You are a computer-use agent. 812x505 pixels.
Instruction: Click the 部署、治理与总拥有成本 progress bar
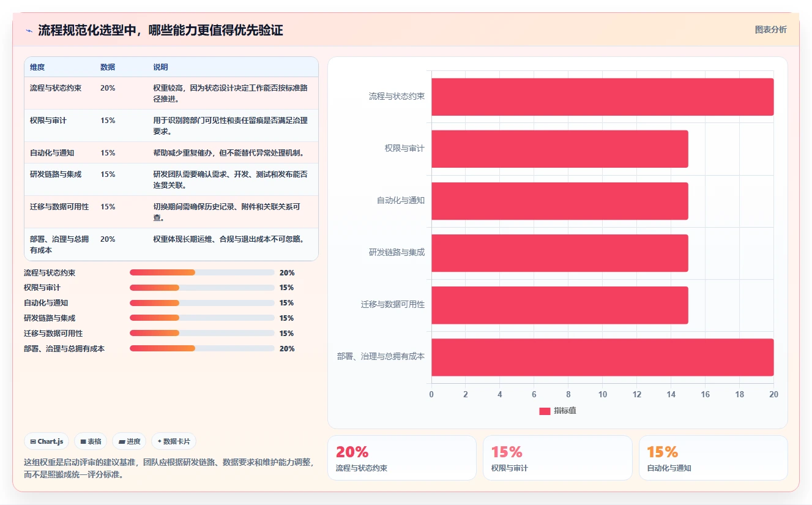click(x=202, y=349)
